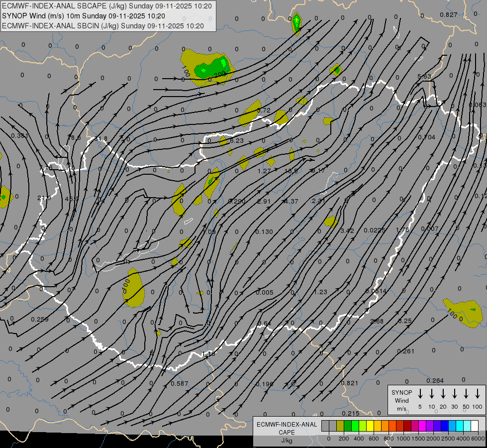Click the wind arrow above 20 m/s
The image size is (487, 448).
pos(443,394)
